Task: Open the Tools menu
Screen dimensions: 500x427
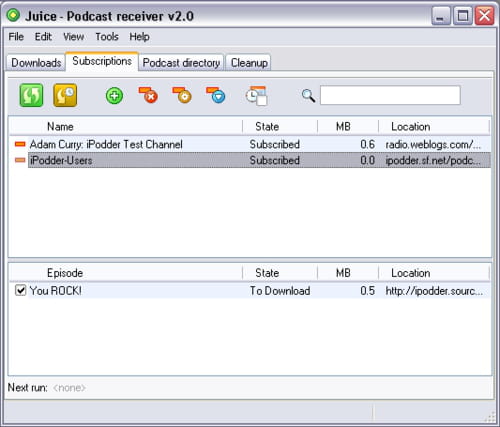Action: 107,37
